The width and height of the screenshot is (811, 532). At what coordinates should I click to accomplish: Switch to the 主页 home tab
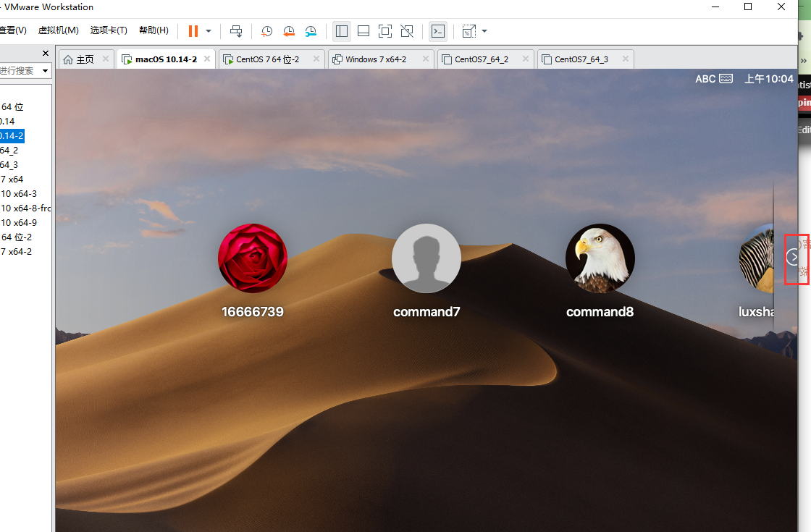click(85, 59)
